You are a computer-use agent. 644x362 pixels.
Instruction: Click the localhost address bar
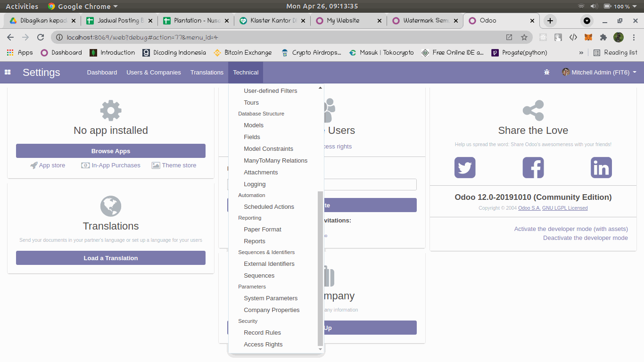click(283, 37)
